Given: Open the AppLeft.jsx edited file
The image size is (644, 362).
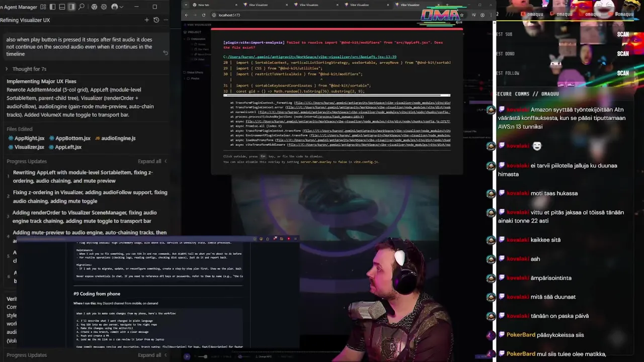Looking at the screenshot, I should pyautogui.click(x=65, y=147).
